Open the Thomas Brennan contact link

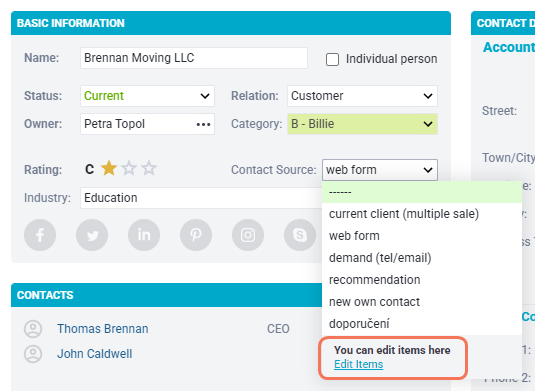point(103,329)
